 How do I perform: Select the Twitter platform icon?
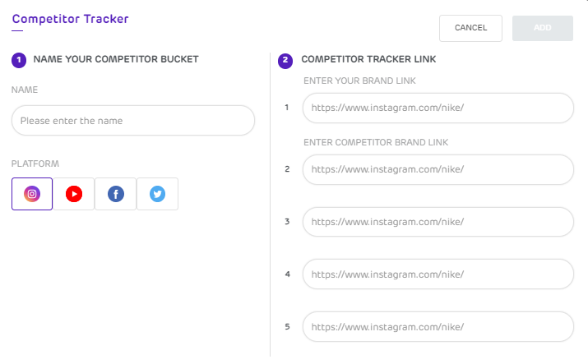coord(157,194)
